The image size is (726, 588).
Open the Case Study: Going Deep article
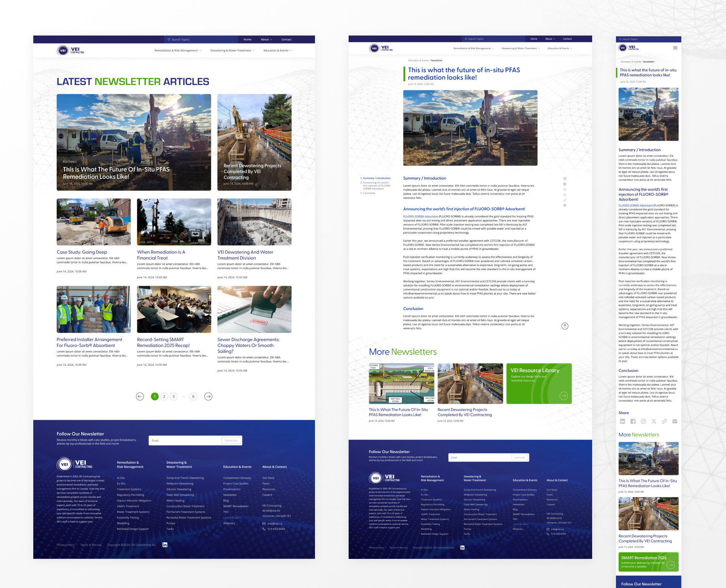pos(82,252)
